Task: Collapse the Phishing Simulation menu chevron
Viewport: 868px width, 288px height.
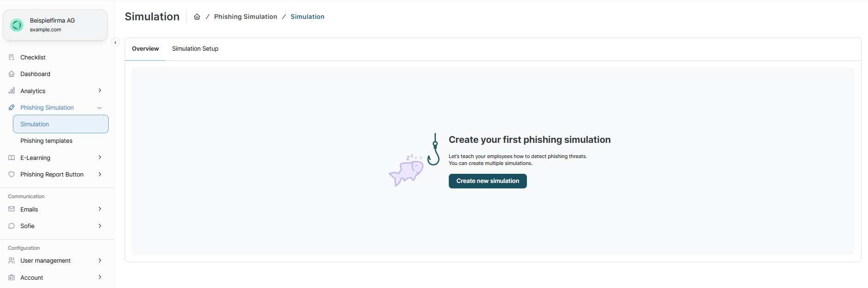Action: click(99, 108)
